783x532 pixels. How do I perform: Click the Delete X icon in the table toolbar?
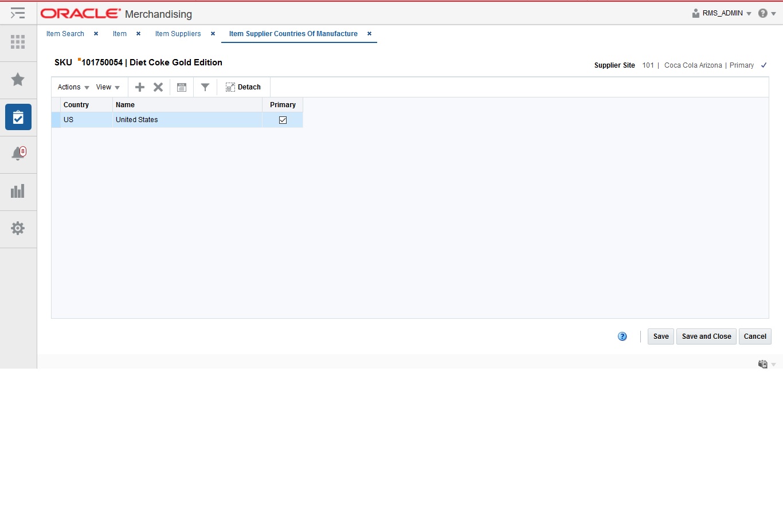(158, 87)
